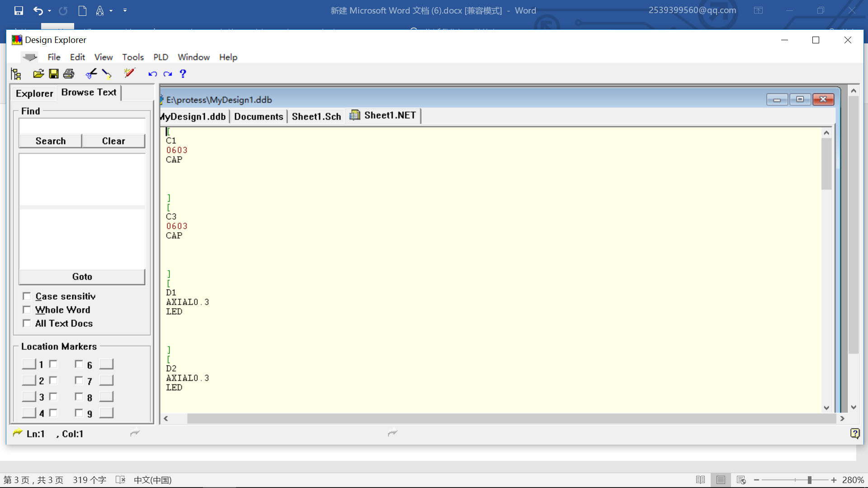
Task: Click the Documents tab
Action: (258, 116)
